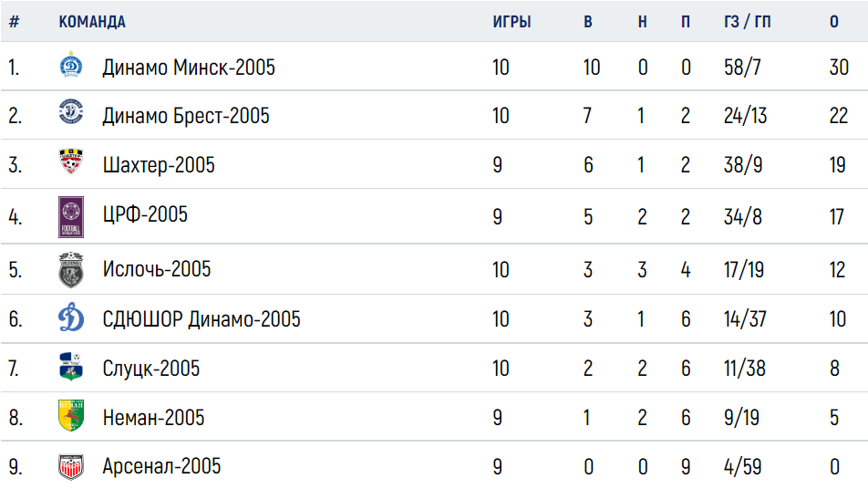Open the Арсенал-2005 team page link
This screenshot has height=489, width=868.
click(161, 466)
